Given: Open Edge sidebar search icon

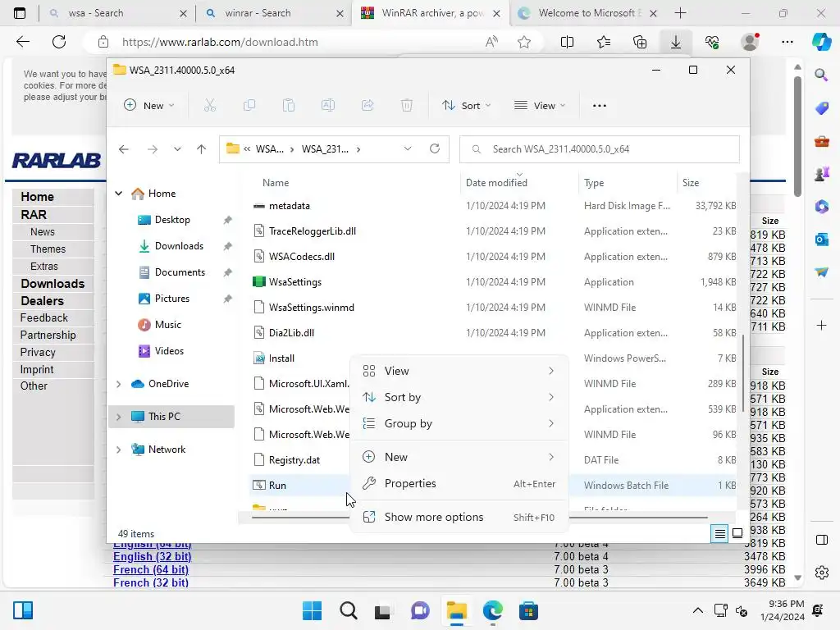Looking at the screenshot, I should (821, 75).
